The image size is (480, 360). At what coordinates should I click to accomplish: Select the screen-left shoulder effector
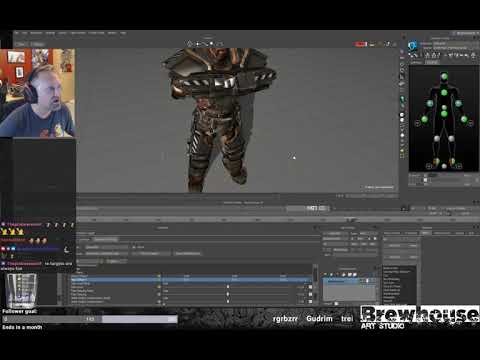coord(430,103)
